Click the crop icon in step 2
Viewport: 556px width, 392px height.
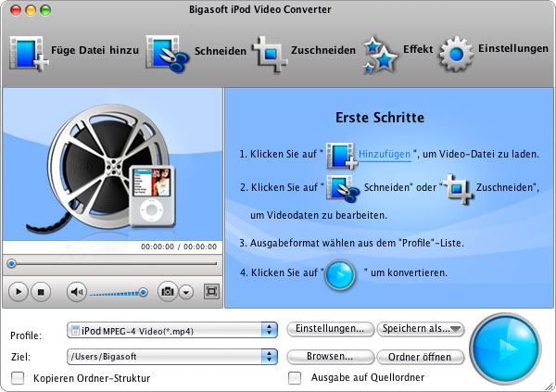458,189
